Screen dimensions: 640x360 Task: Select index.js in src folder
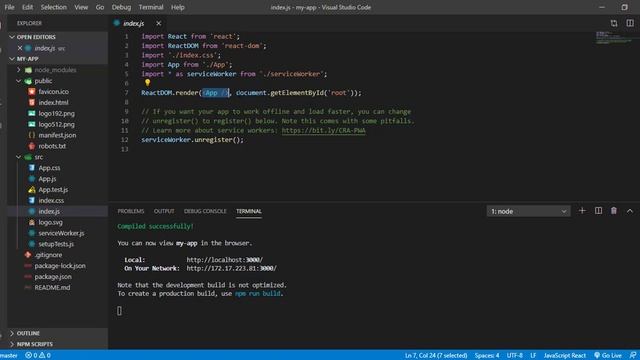[58, 211]
